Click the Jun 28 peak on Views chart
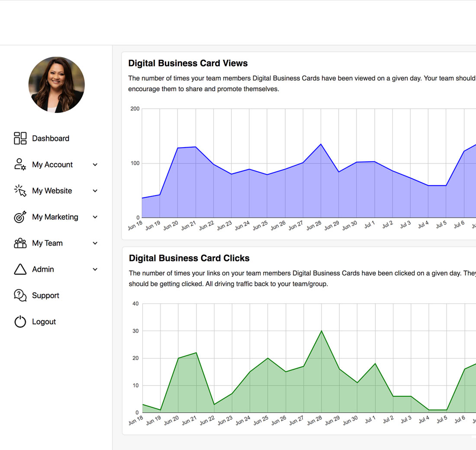The height and width of the screenshot is (450, 476). 321,144
